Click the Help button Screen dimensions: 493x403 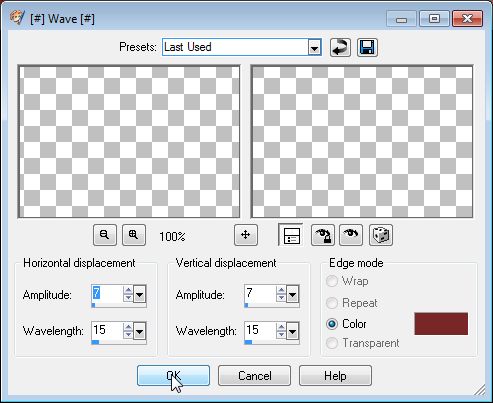point(335,376)
